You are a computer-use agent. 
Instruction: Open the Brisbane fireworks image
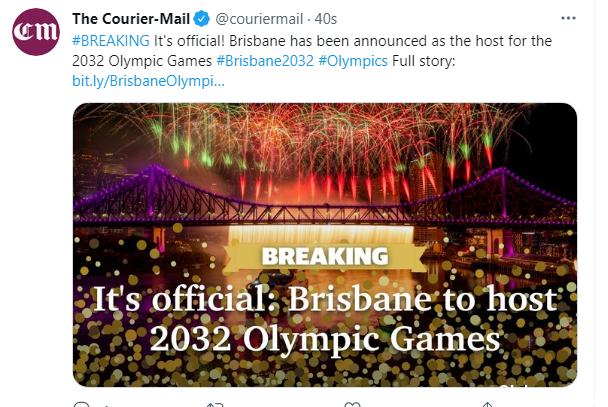tap(325, 245)
